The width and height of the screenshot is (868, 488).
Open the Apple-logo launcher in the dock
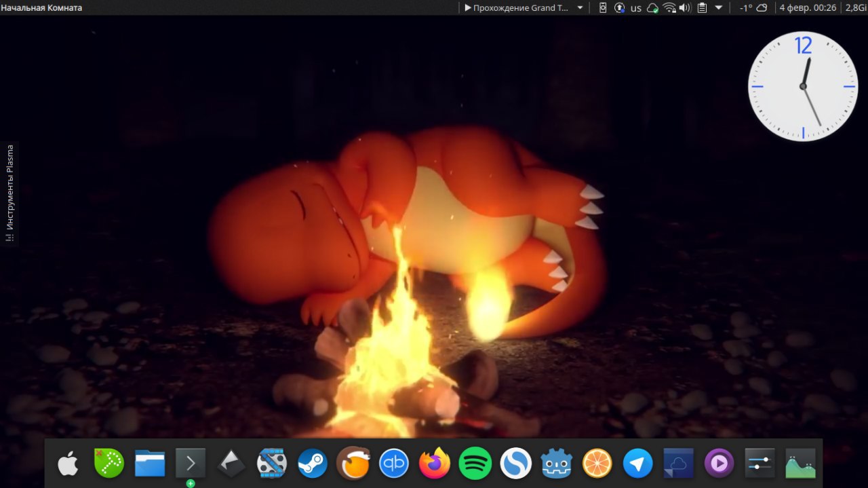pyautogui.click(x=68, y=464)
